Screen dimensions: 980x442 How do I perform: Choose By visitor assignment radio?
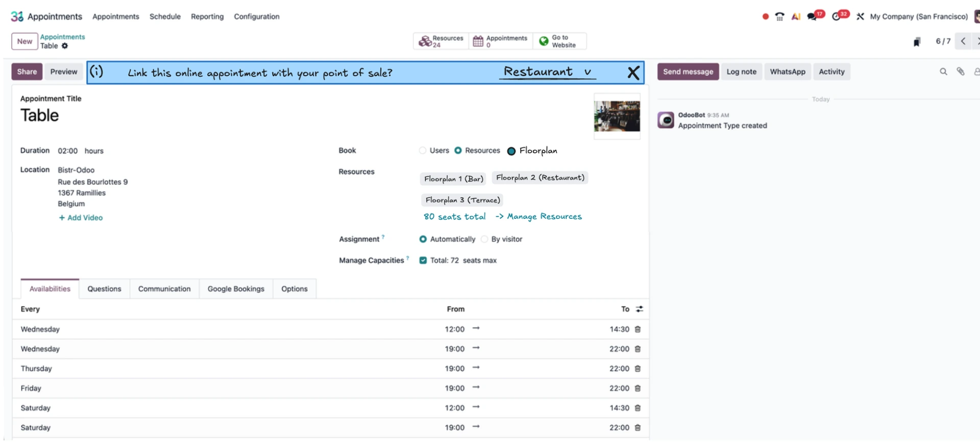[x=484, y=239]
